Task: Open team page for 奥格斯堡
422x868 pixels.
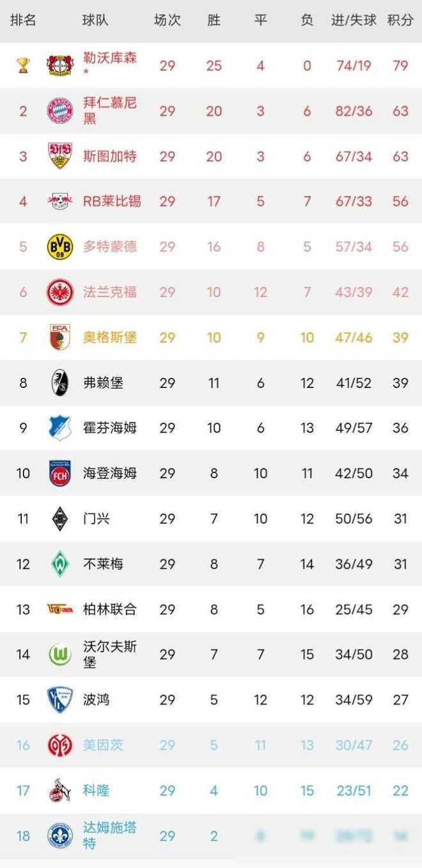Action: click(110, 337)
